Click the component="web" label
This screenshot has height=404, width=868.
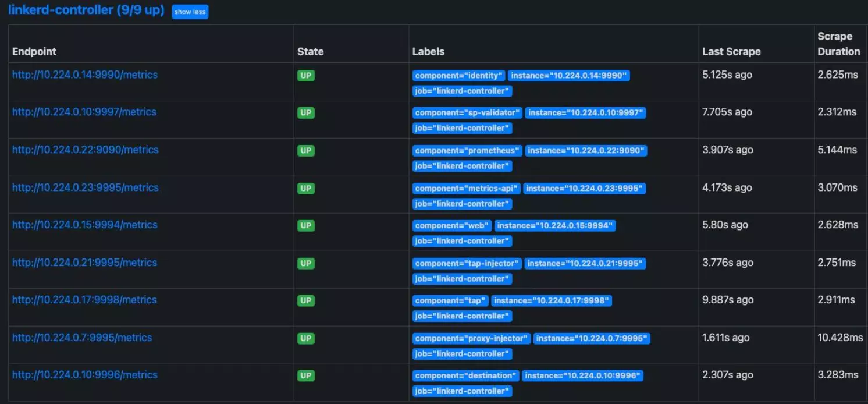(x=453, y=226)
